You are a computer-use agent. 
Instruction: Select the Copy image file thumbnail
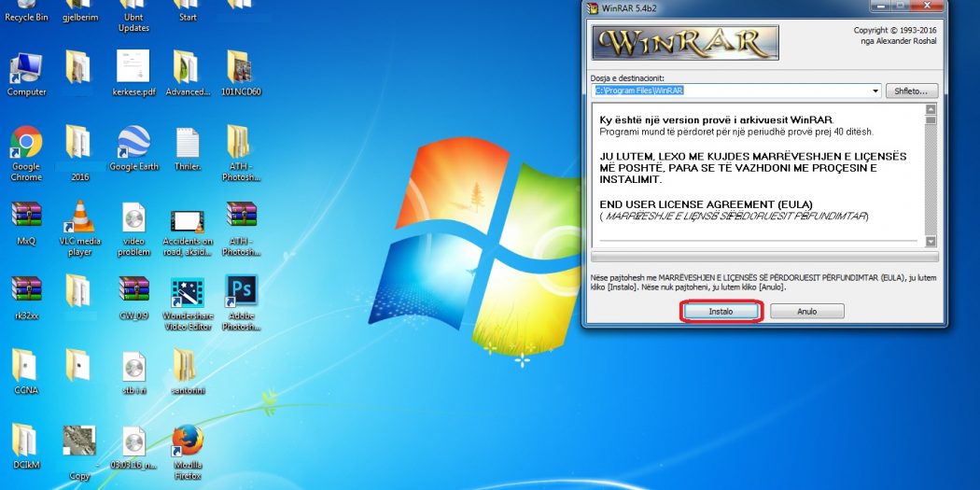pyautogui.click(x=79, y=453)
